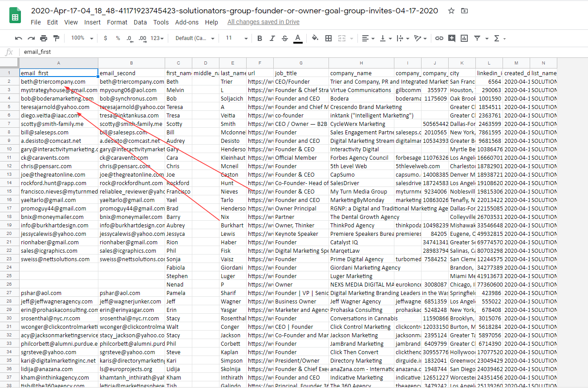Open the View menu

(71, 22)
